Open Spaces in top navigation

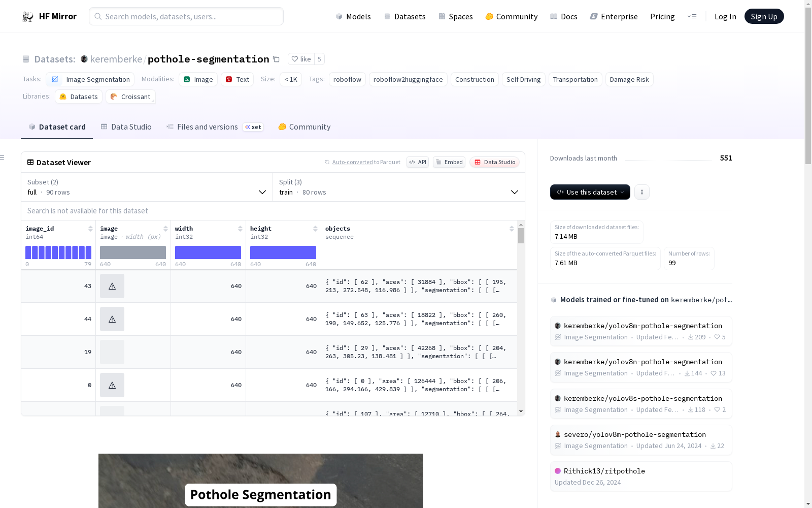pos(456,16)
